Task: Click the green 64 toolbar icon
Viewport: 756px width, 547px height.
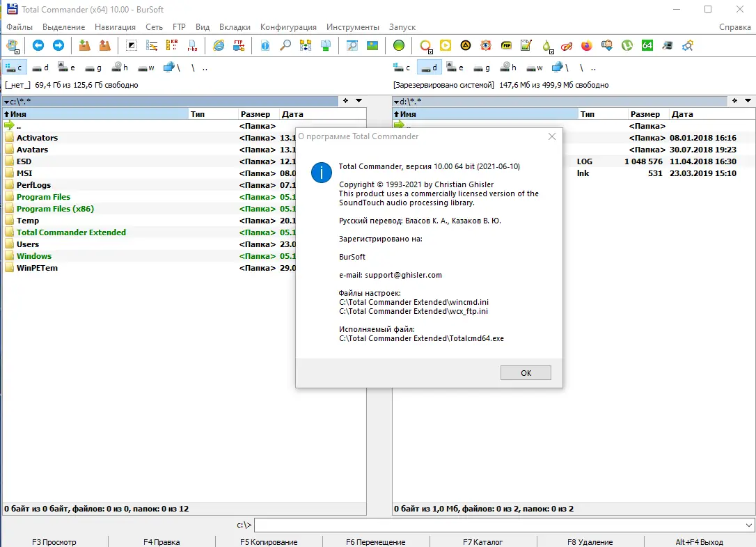Action: 647,45
